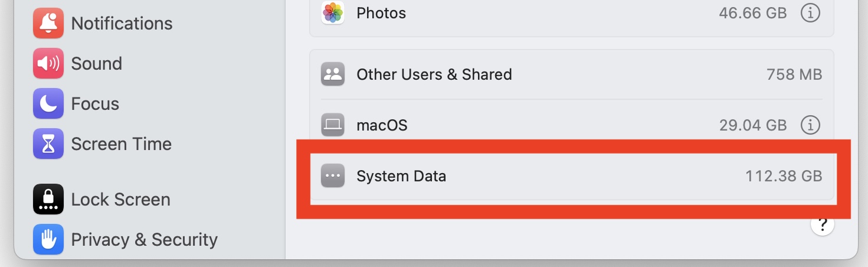The height and width of the screenshot is (267, 868).
Task: Click the Privacy & Security hand icon
Action: (48, 240)
